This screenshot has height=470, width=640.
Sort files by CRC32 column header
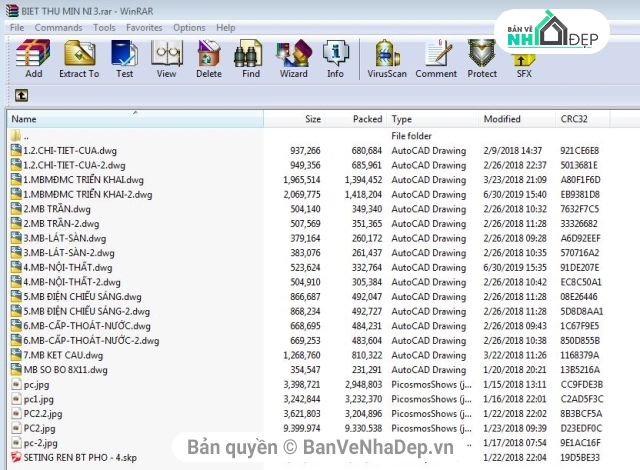coord(582,119)
